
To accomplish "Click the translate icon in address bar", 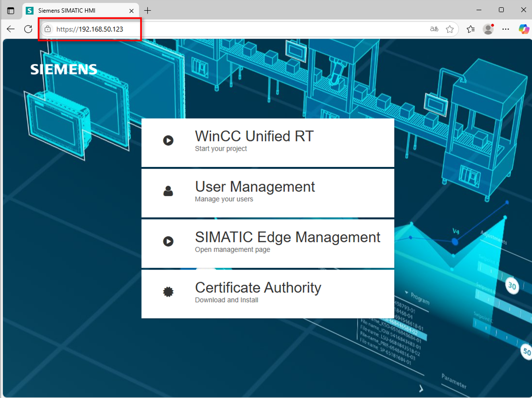I will tap(434, 29).
